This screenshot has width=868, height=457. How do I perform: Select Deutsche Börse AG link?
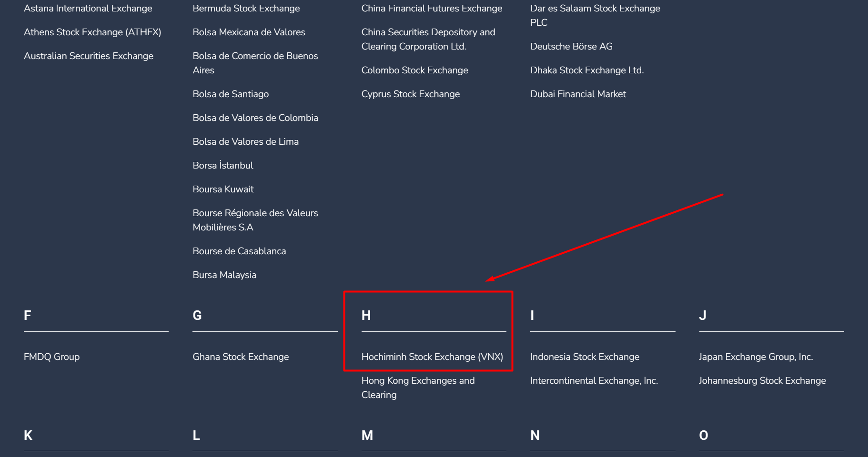pos(572,46)
